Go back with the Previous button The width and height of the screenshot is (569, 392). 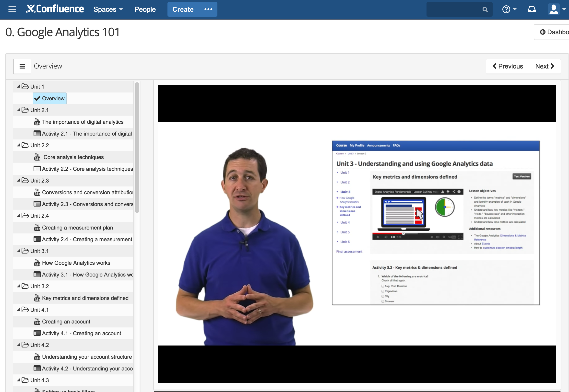507,66
